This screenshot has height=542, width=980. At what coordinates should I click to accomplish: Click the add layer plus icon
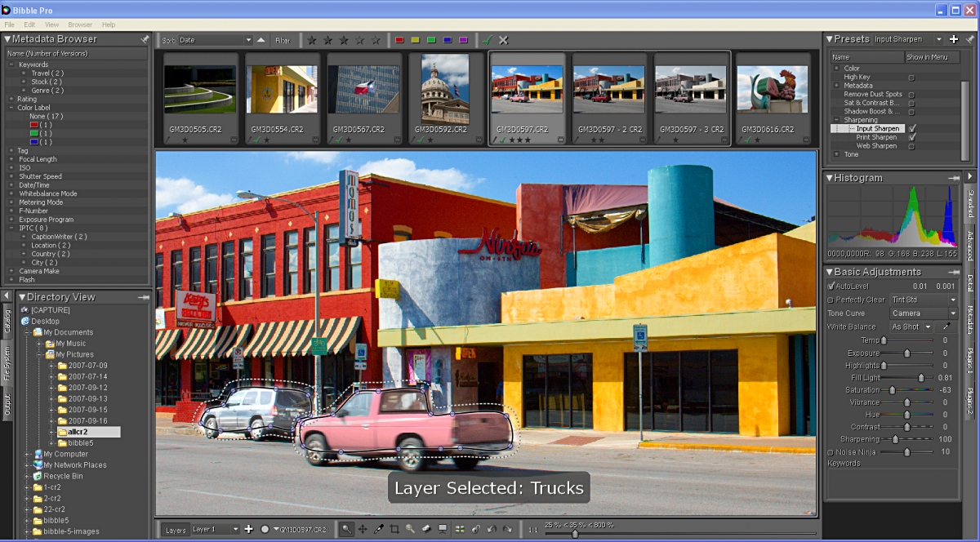tap(249, 529)
